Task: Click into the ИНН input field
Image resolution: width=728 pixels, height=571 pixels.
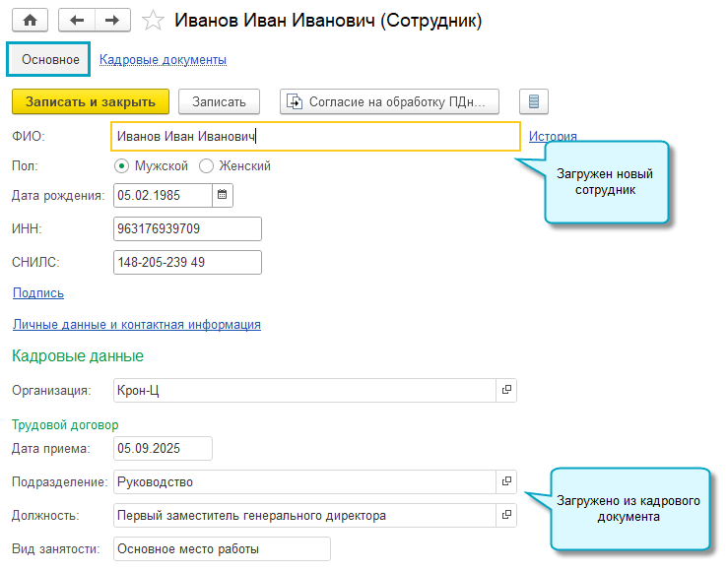Action: [x=187, y=229]
